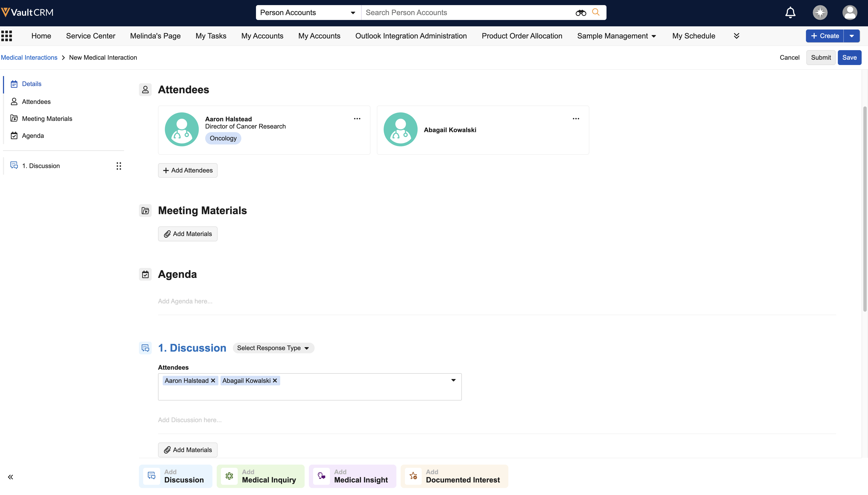The image size is (868, 495).
Task: Click the binoculars advanced search icon
Action: [581, 13]
